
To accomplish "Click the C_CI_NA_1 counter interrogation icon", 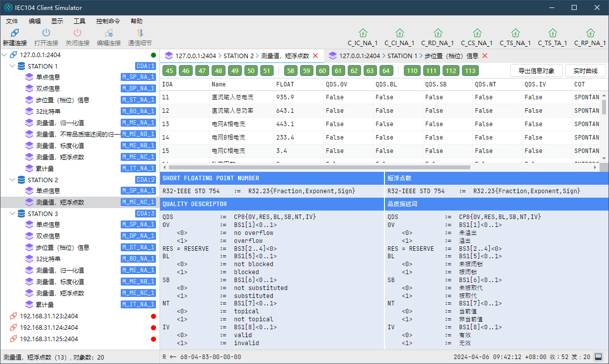I will pos(399,33).
